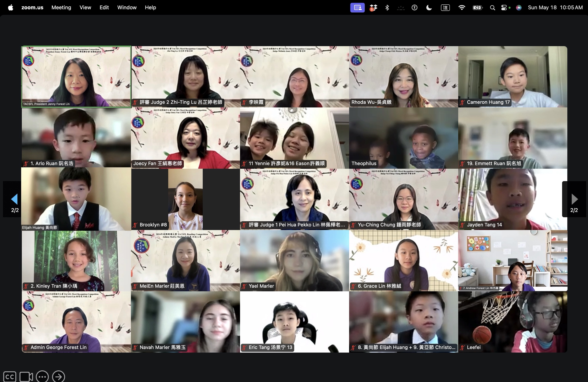Click the mute indicator on Eric Tang's tile
588x382 pixels.
click(x=244, y=347)
